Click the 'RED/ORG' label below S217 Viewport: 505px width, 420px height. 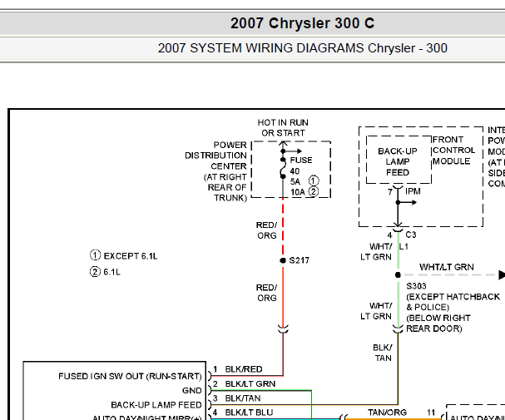(267, 293)
